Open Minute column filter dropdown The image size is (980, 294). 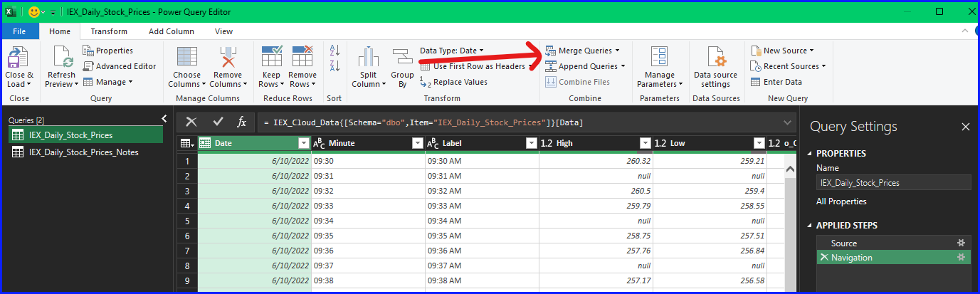click(x=418, y=144)
